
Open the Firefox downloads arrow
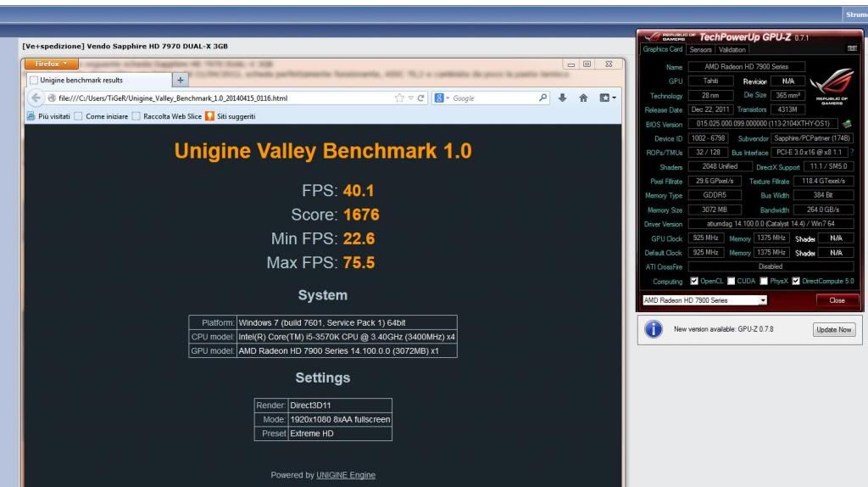[x=563, y=98]
